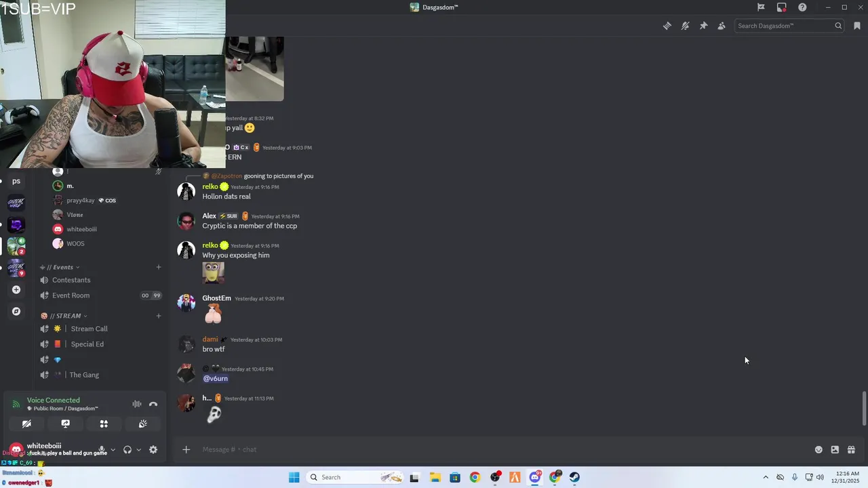Deafen with the headphones icon
This screenshot has width=868, height=488.
[127, 450]
